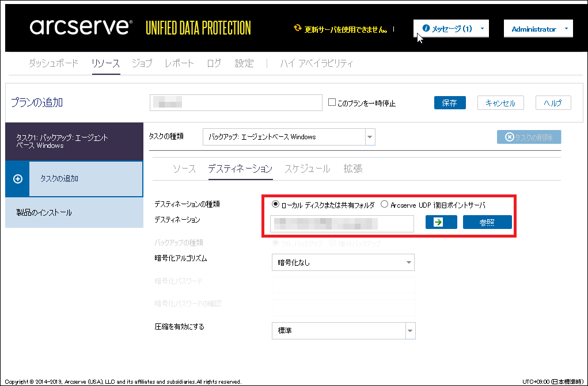
Task: Click the plus icon beside タスクの追加
Action: [18, 179]
